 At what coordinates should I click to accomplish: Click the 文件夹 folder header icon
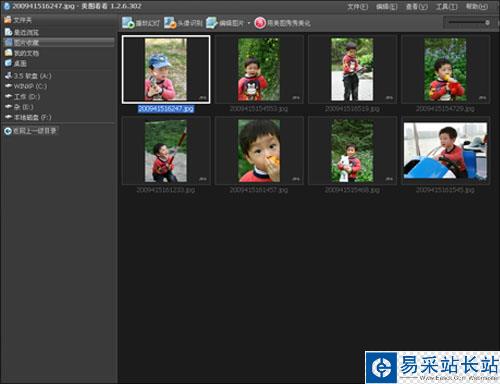(8, 20)
